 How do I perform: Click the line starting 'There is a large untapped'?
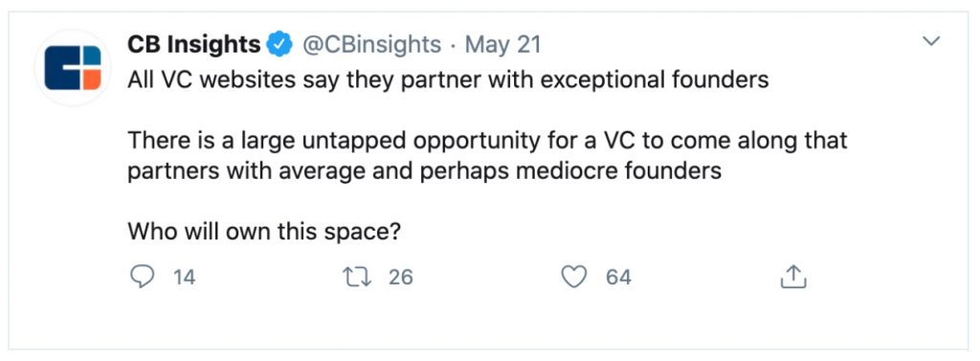click(x=487, y=140)
